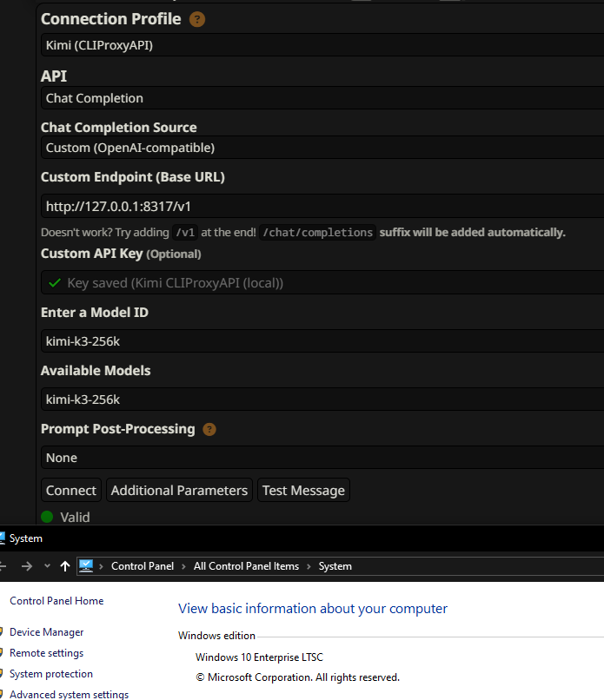Click the Microsoft Corporation copyright text
Image resolution: width=604 pixels, height=700 pixels.
(x=297, y=677)
